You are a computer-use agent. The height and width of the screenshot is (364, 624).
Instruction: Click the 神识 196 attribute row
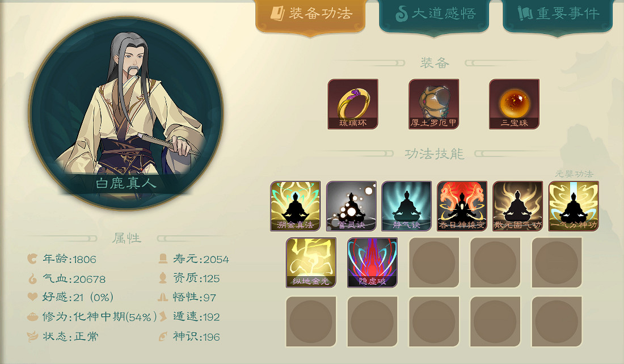click(189, 337)
